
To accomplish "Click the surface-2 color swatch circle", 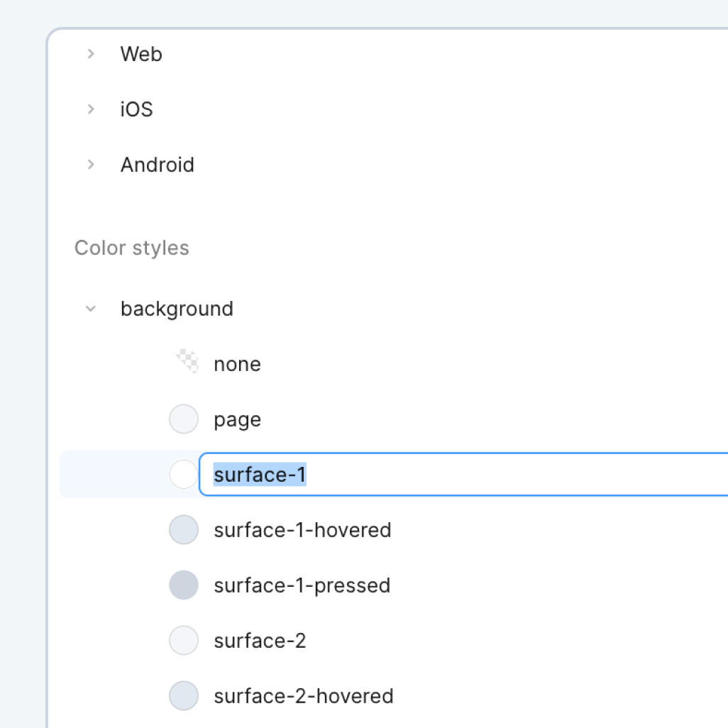I will click(x=184, y=641).
